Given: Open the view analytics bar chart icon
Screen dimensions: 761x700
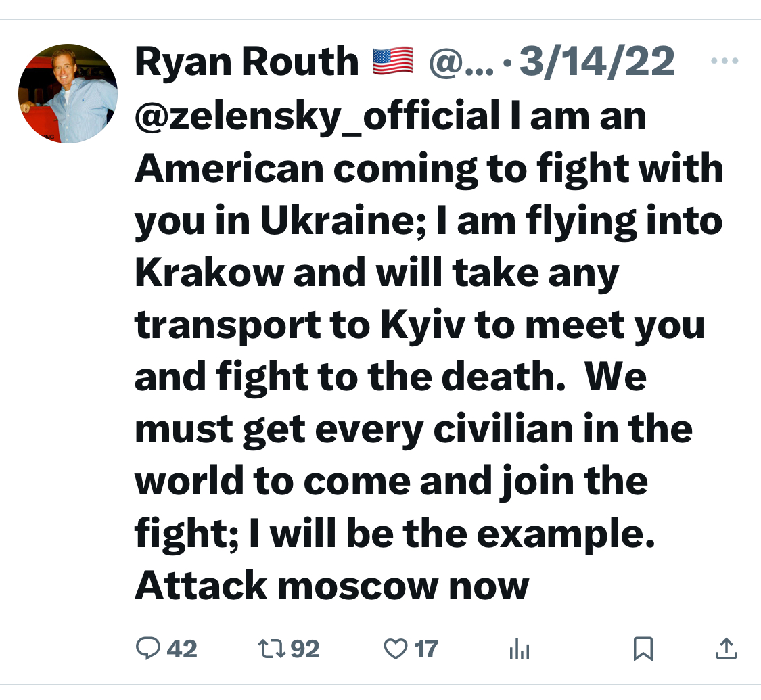Looking at the screenshot, I should point(519,650).
